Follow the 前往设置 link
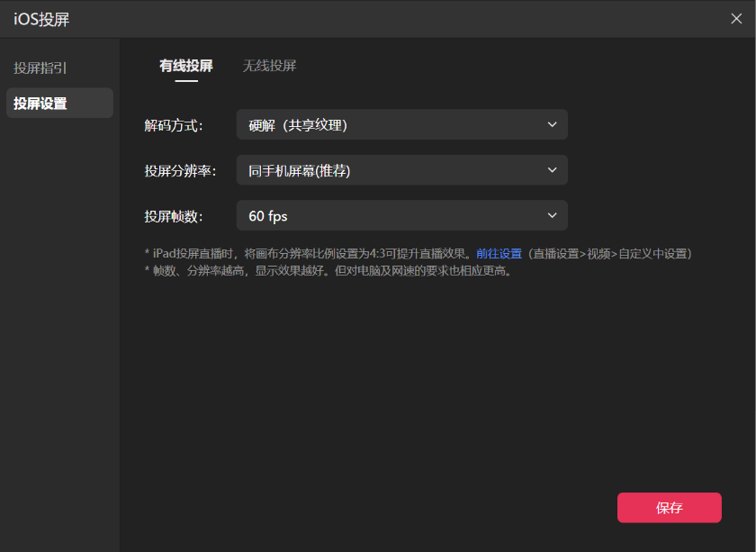The height and width of the screenshot is (552, 756). pyautogui.click(x=499, y=254)
